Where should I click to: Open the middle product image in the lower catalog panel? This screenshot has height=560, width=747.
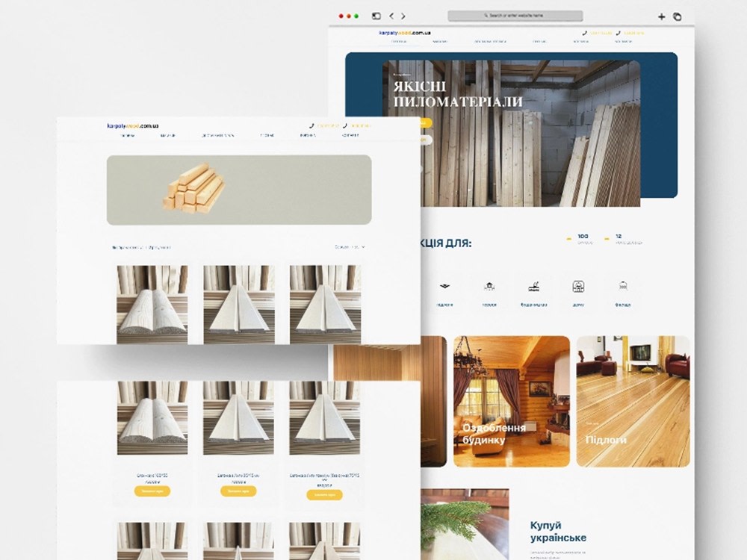239,417
